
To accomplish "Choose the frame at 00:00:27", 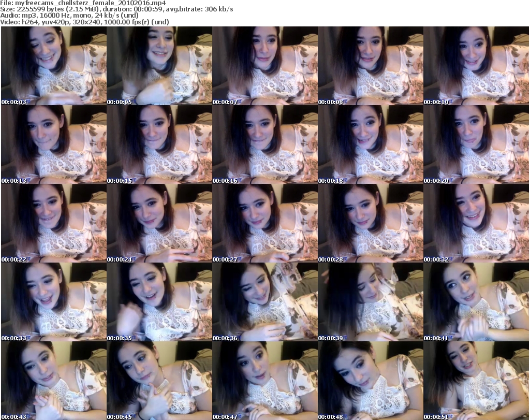I will [x=264, y=223].
